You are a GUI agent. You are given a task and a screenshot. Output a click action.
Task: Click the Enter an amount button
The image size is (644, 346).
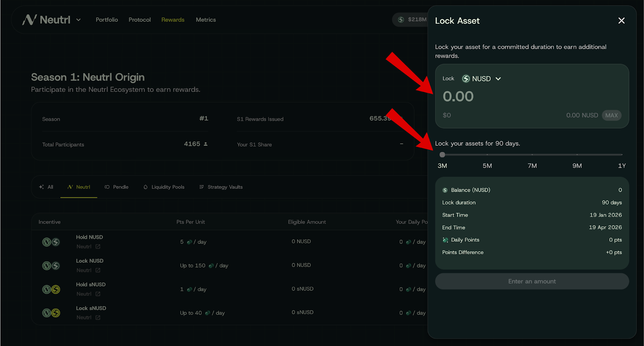[532, 281]
